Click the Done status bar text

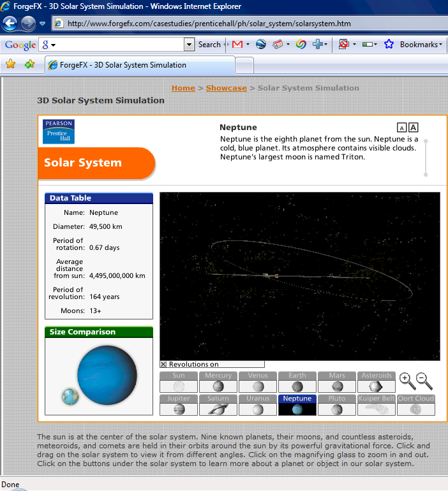pyautogui.click(x=10, y=485)
